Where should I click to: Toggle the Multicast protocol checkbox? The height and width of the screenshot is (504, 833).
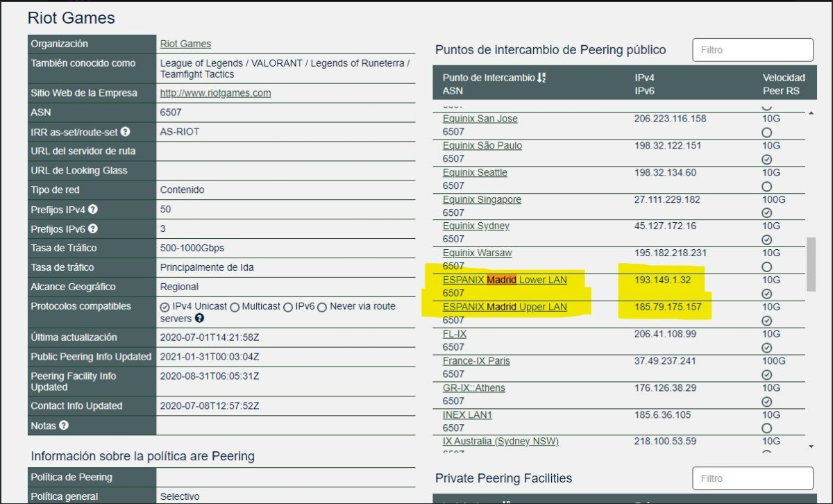coord(235,307)
